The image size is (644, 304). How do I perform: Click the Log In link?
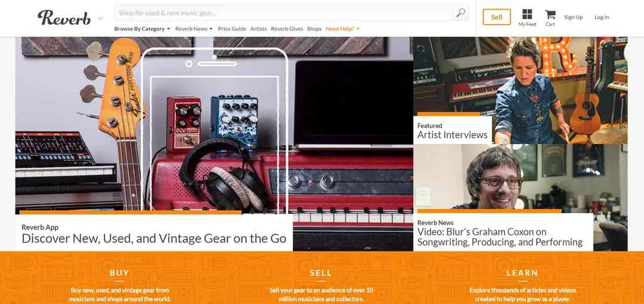point(602,17)
